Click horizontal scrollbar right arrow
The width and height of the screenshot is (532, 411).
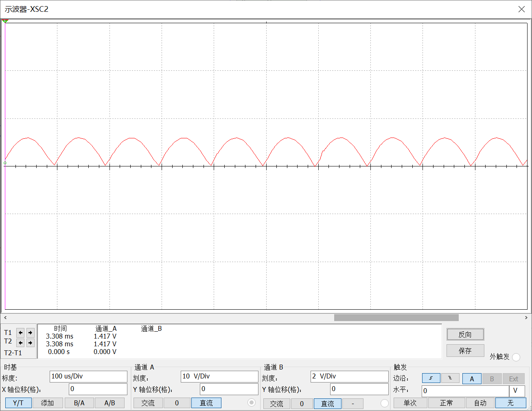526,317
